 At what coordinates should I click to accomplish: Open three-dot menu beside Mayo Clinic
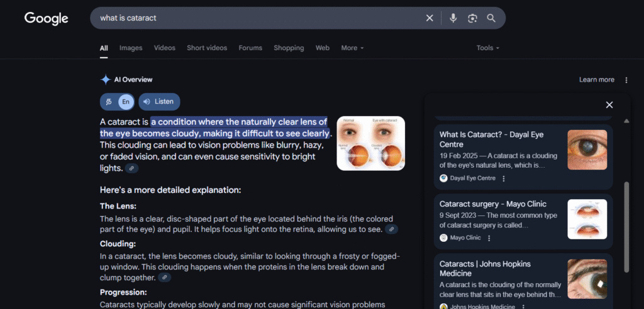(489, 238)
